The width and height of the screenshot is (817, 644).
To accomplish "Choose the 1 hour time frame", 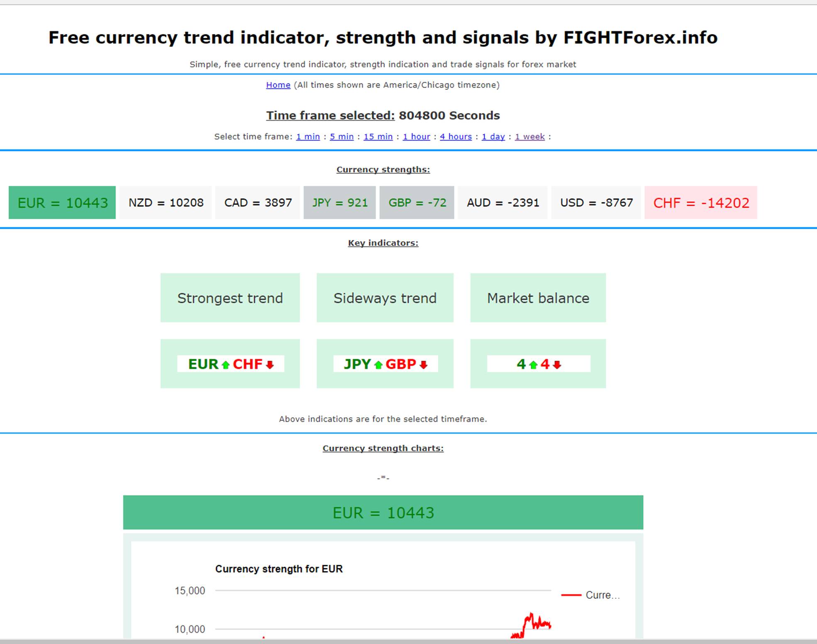I will 416,137.
